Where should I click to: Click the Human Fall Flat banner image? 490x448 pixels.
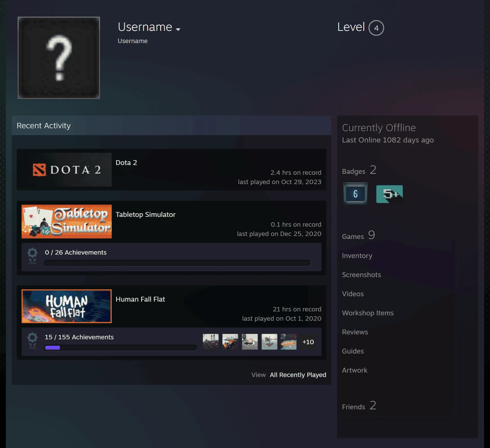click(x=67, y=306)
